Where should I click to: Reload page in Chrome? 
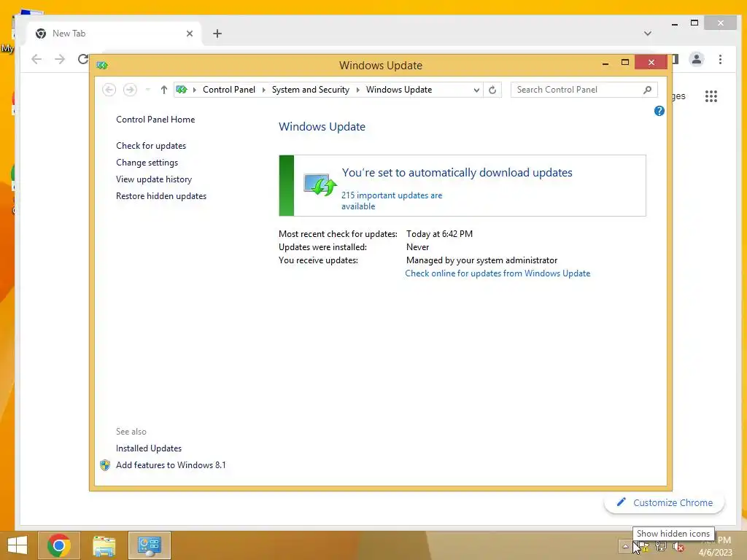(83, 59)
